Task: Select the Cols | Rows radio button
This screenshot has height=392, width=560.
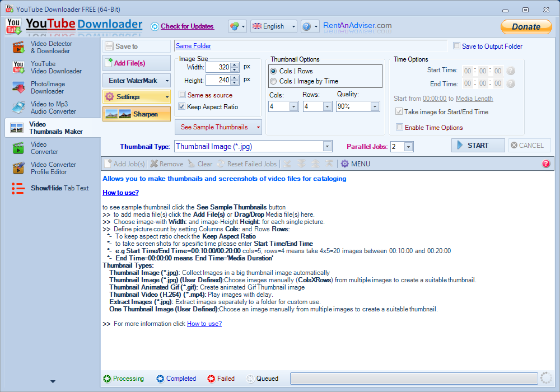Action: (x=274, y=71)
